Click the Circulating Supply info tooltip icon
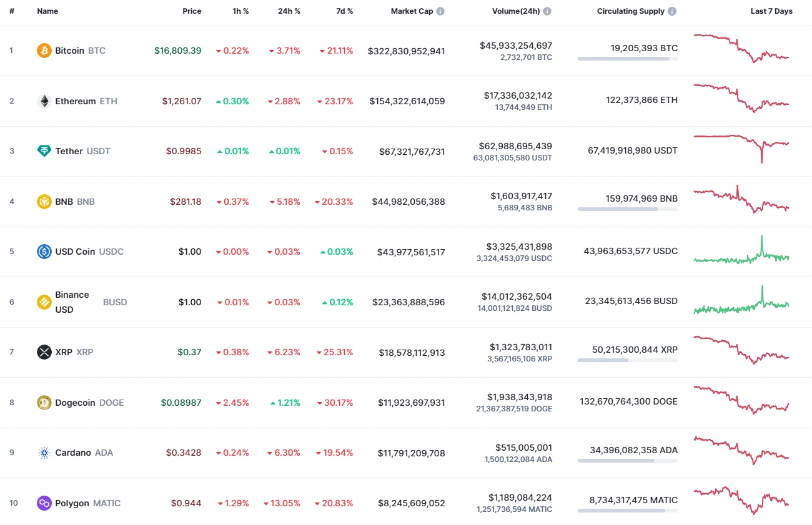This screenshot has width=812, height=525. [672, 11]
